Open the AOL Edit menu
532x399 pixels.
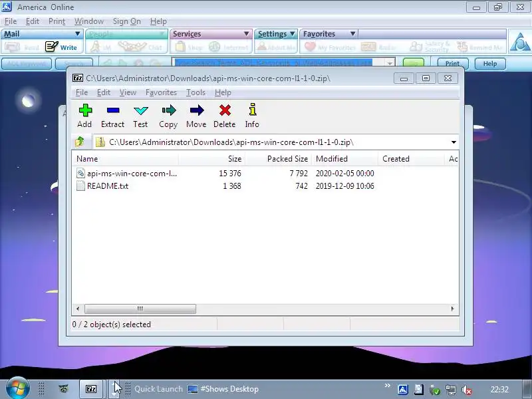pyautogui.click(x=33, y=21)
